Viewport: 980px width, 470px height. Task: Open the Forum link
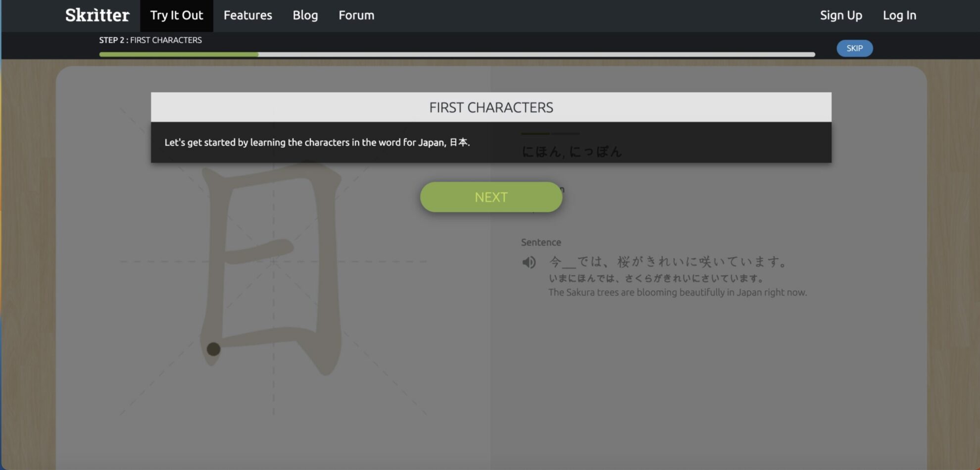pyautogui.click(x=356, y=15)
